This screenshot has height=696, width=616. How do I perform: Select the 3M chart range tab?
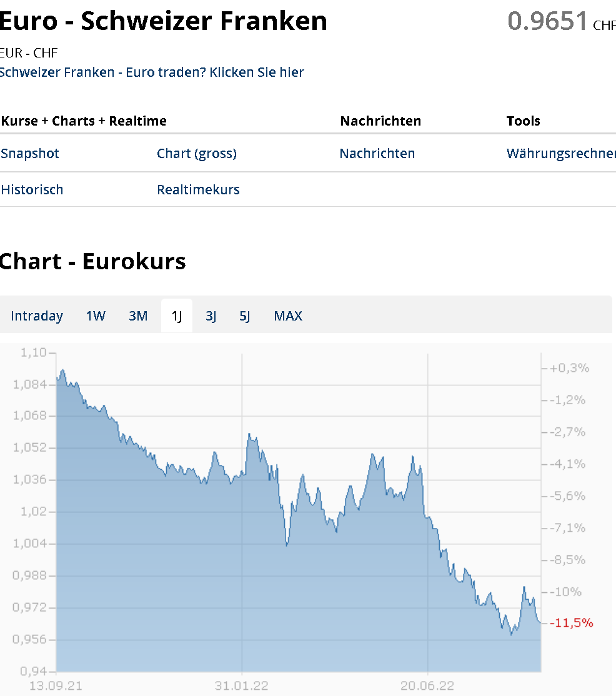138,316
